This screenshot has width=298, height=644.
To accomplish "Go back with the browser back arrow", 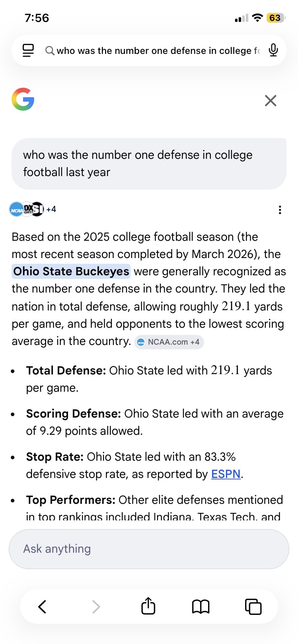I will point(42,607).
